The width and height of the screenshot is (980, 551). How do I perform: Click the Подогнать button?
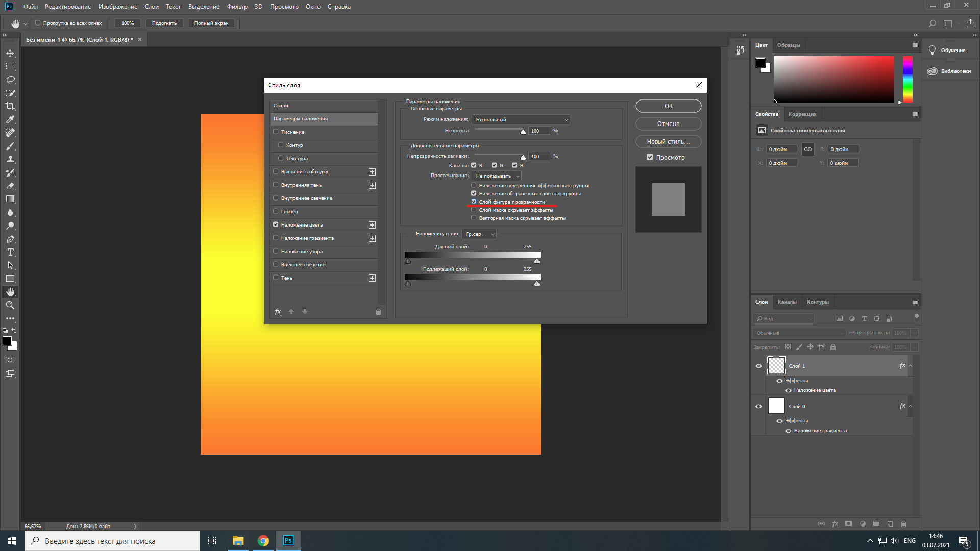coord(164,23)
